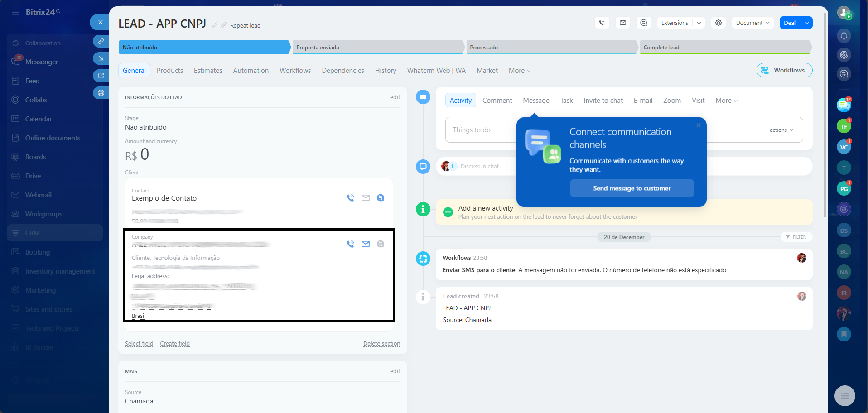This screenshot has width=868, height=413.
Task: Click the notifications bell icon
Action: pyautogui.click(x=844, y=36)
